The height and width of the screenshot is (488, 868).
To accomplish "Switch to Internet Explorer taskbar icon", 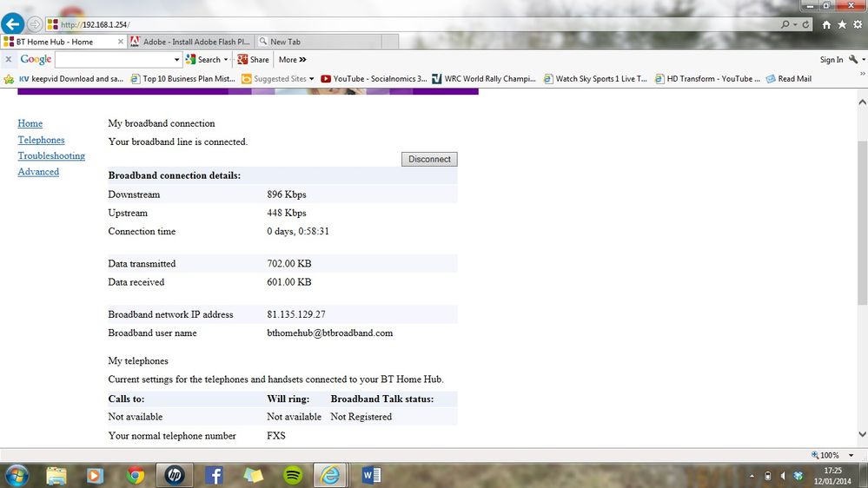I will (330, 475).
